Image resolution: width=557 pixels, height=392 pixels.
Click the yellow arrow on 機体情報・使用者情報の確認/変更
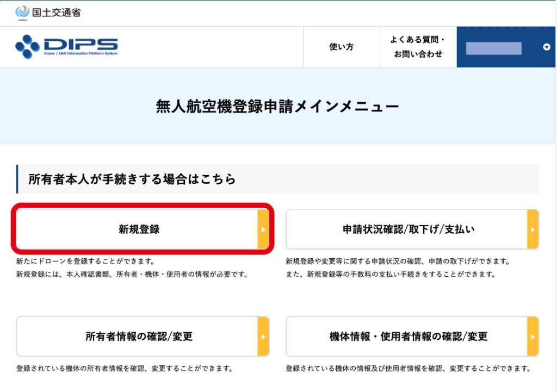pyautogui.click(x=533, y=336)
